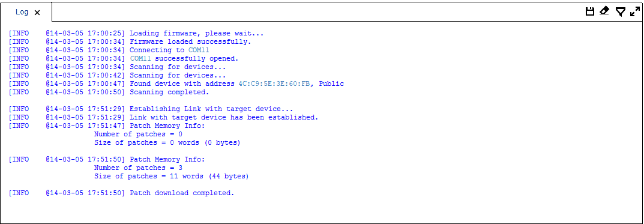Click COM11 link in 'Connecting to' line
This screenshot has width=644, height=224.
(199, 50)
